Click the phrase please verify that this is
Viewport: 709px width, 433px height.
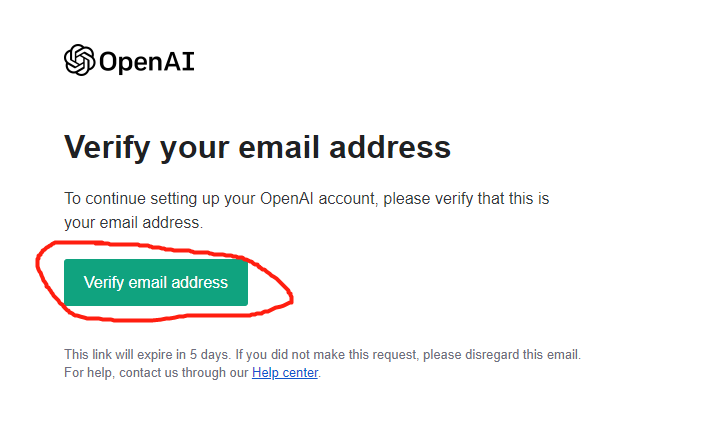click(466, 199)
